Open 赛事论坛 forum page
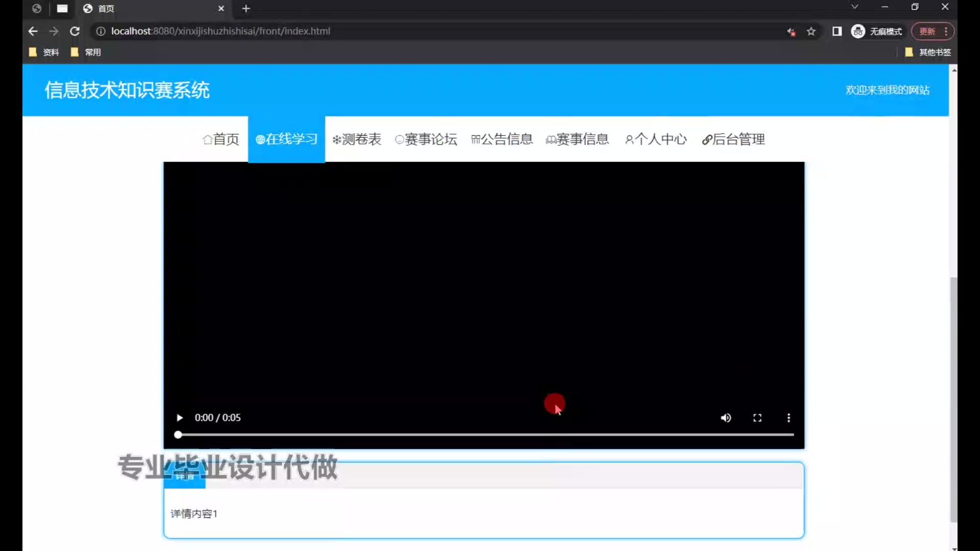The height and width of the screenshot is (551, 980). (x=426, y=139)
